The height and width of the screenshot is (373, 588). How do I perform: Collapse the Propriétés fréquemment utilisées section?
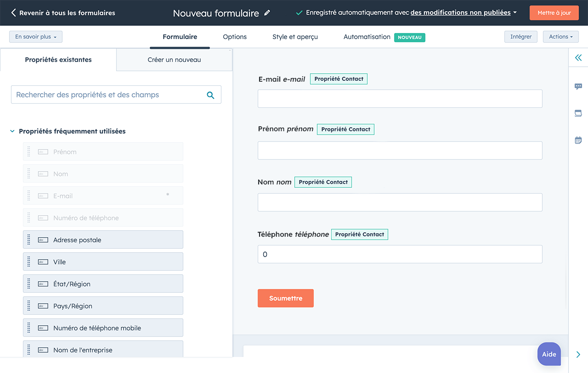point(12,131)
